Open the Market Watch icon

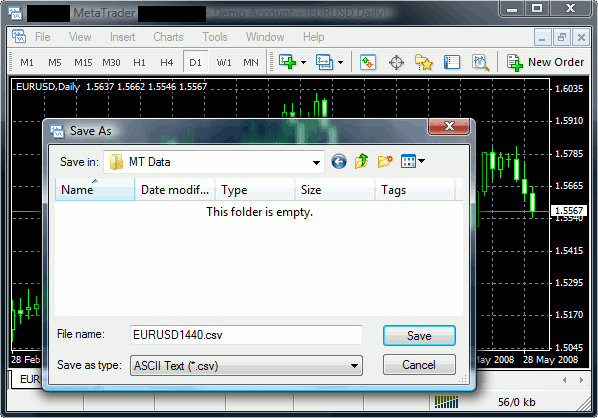point(368,62)
